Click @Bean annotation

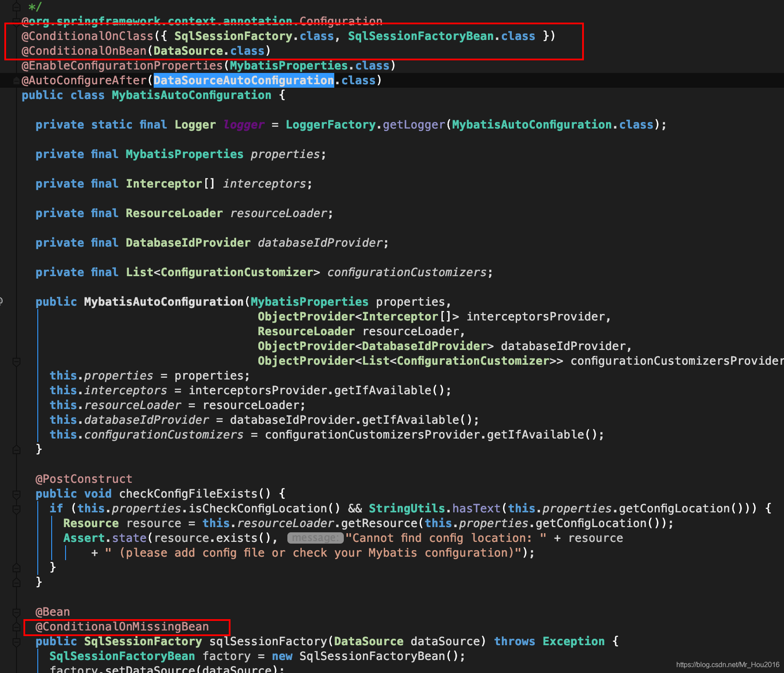(x=53, y=612)
